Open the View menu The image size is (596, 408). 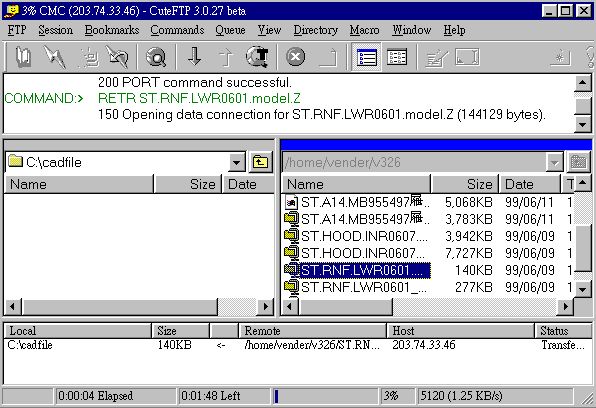(x=269, y=30)
